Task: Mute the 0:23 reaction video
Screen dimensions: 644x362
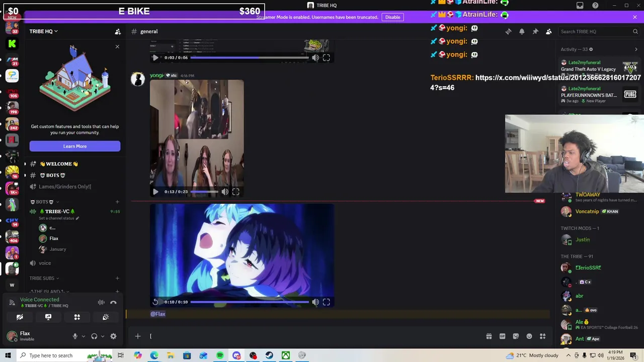Action: [x=225, y=192]
